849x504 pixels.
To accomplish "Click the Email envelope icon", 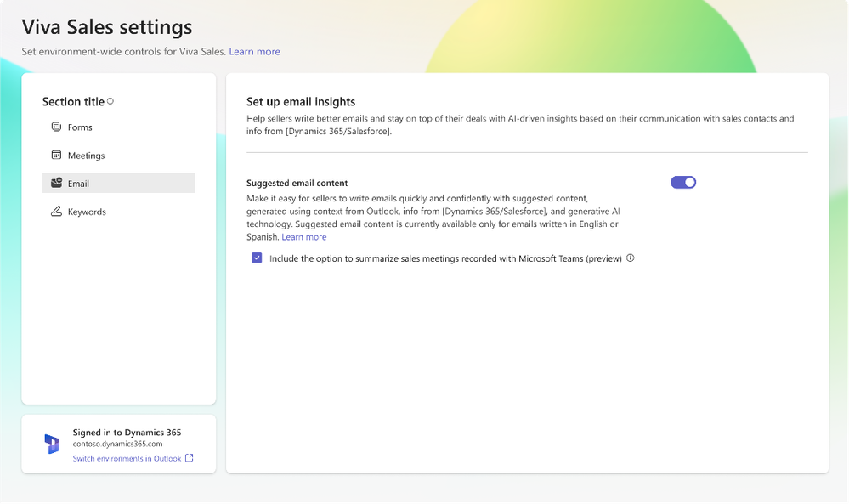I will (x=56, y=183).
